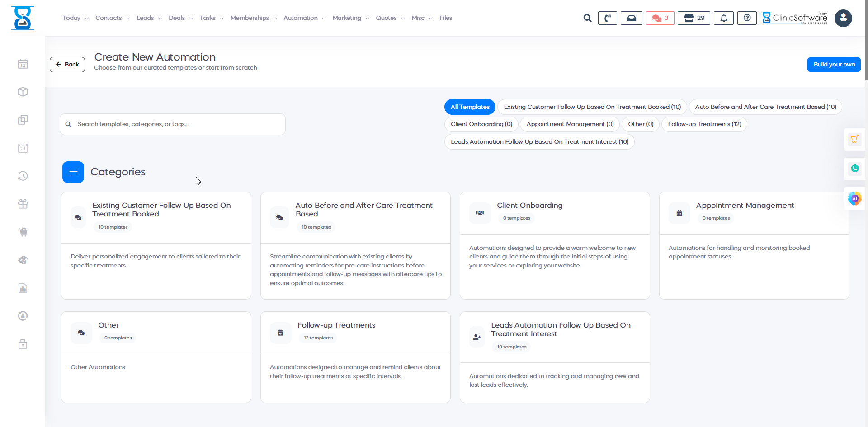Click the Build your own button
868x427 pixels.
(x=834, y=65)
